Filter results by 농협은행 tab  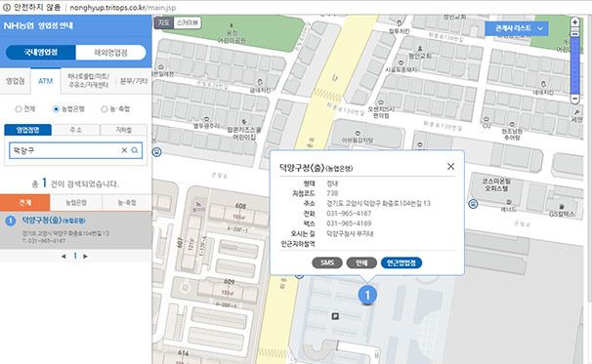(x=76, y=203)
